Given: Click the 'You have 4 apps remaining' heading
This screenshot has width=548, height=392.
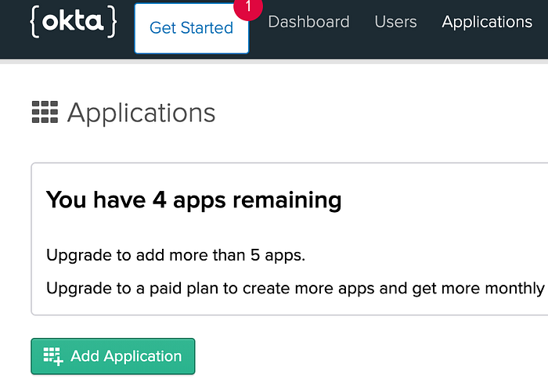Looking at the screenshot, I should pos(193,200).
